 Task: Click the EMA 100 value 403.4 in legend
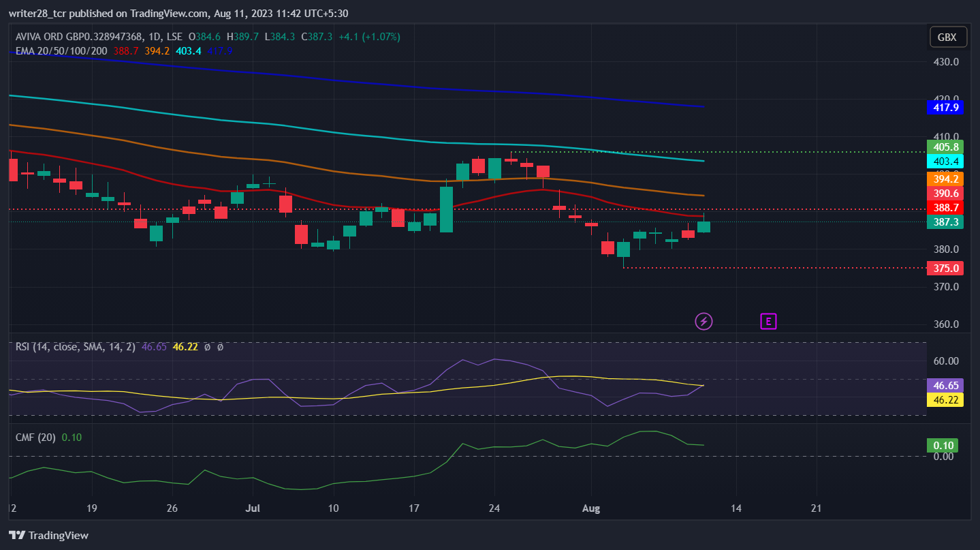189,50
